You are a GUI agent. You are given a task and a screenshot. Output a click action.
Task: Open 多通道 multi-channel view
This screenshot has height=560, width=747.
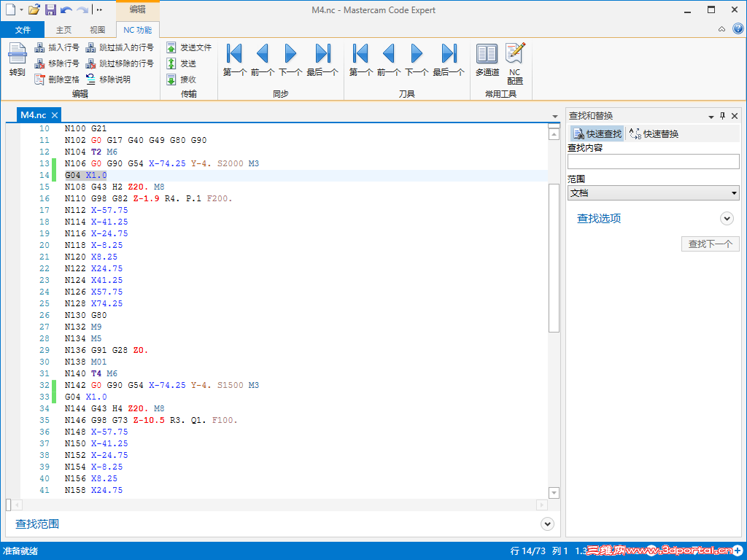487,60
